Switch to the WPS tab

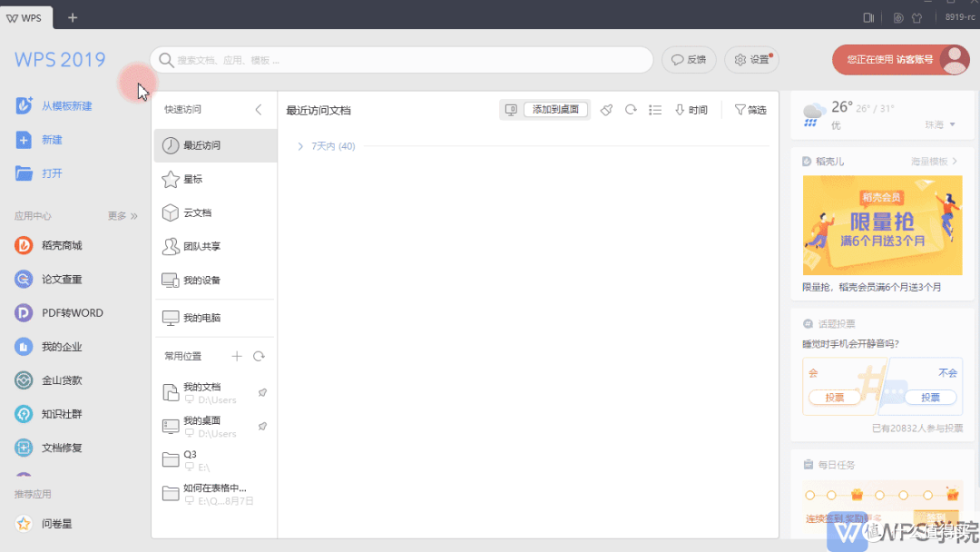pyautogui.click(x=25, y=17)
